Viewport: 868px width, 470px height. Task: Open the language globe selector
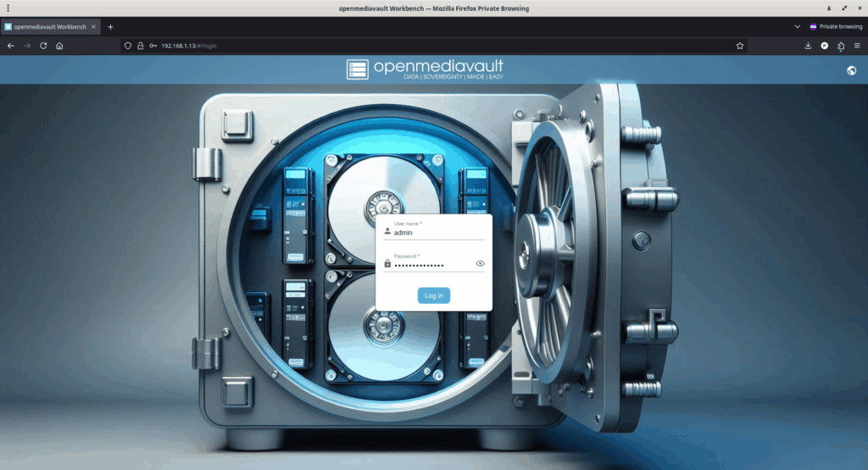[x=851, y=70]
